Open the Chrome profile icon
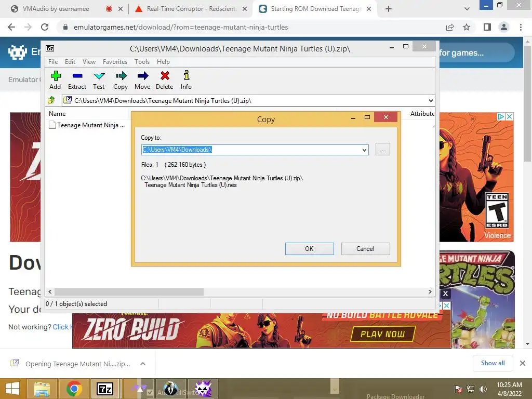532x399 pixels. pyautogui.click(x=504, y=27)
